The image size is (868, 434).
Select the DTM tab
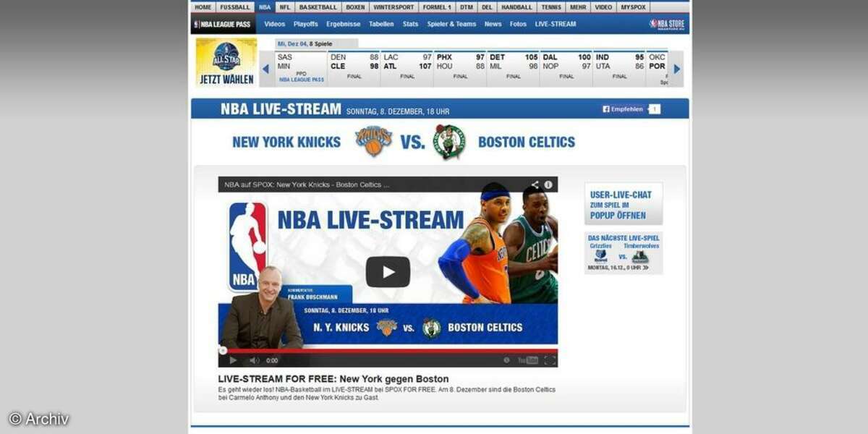(467, 7)
